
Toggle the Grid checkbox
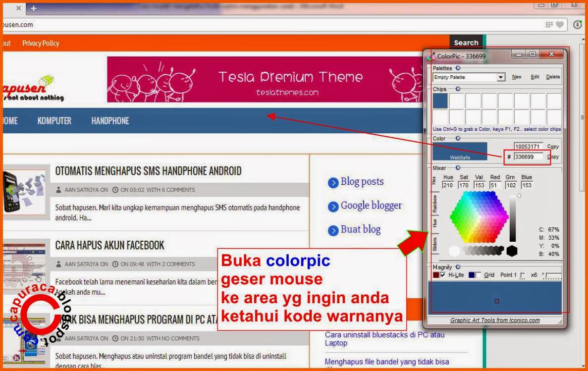click(x=478, y=275)
